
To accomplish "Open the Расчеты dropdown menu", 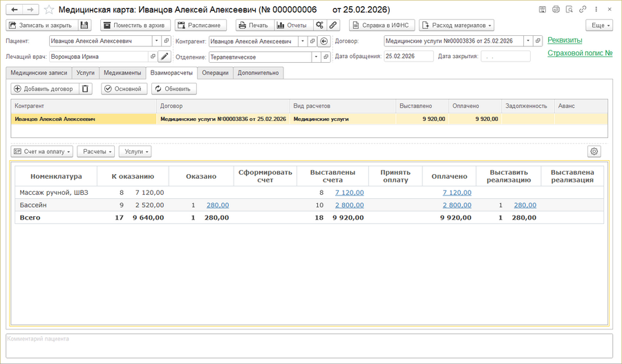I will pos(95,151).
